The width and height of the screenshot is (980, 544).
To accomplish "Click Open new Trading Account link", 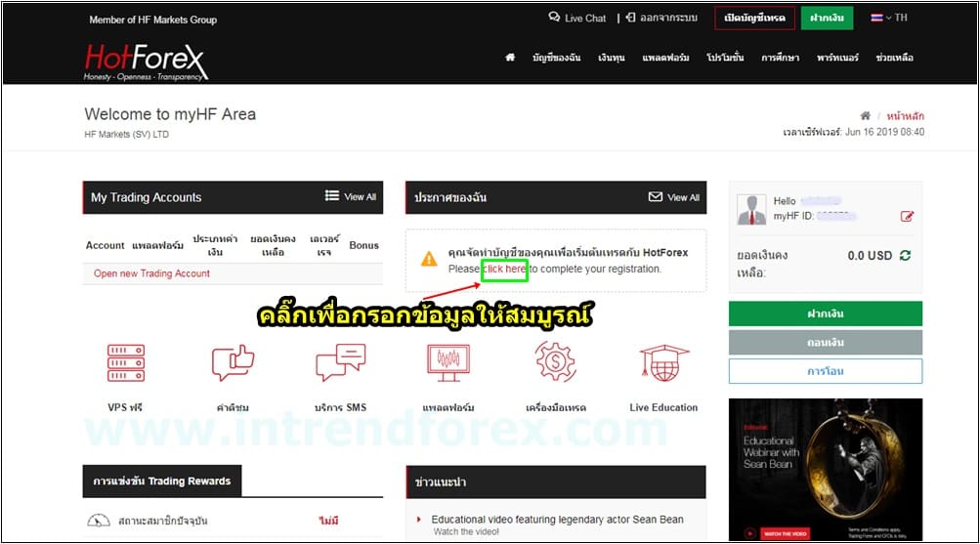I will point(151,273).
